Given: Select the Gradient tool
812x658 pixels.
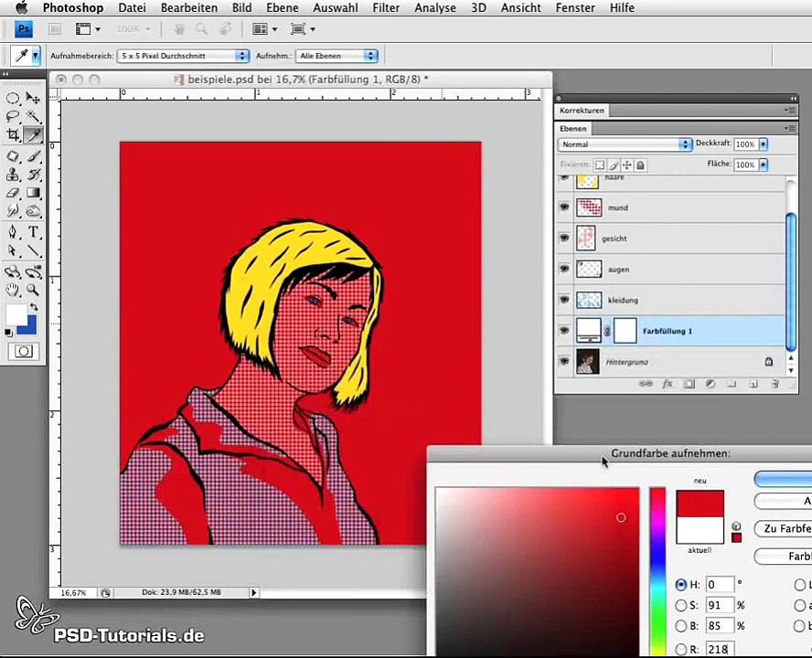Looking at the screenshot, I should [x=33, y=193].
